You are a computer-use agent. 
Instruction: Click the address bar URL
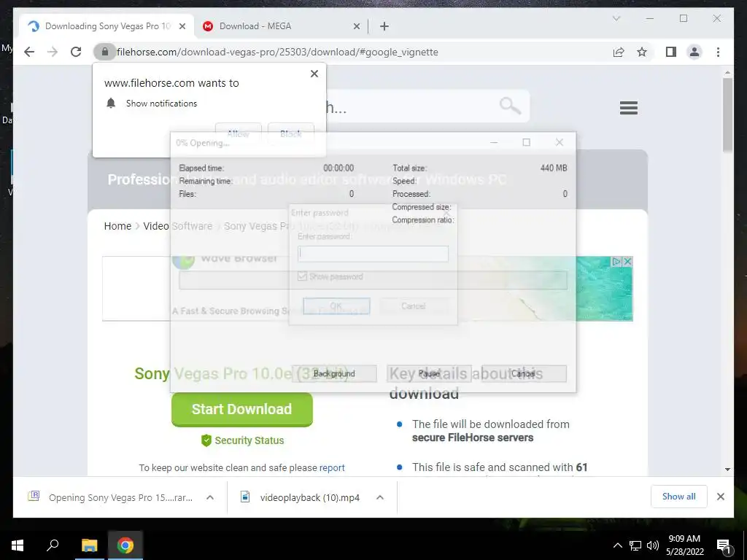pyautogui.click(x=277, y=52)
